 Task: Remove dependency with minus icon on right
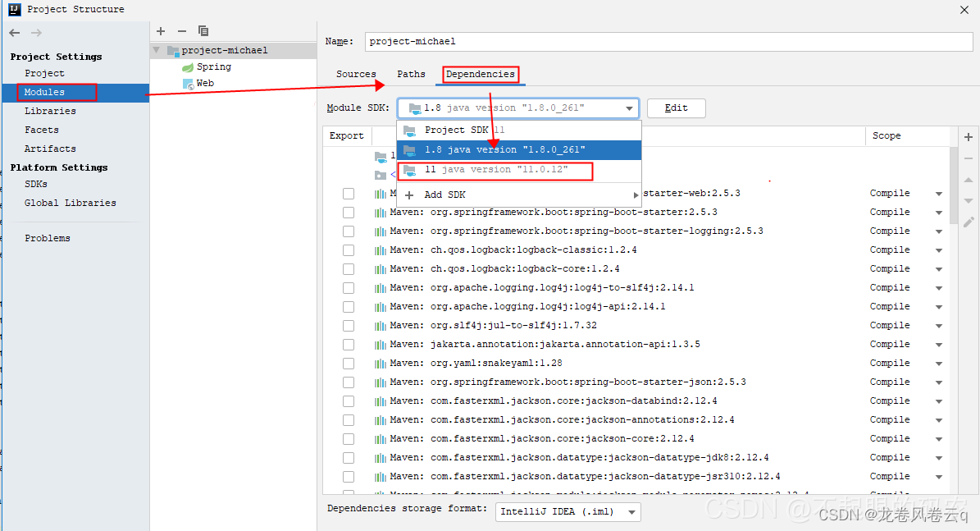[969, 158]
